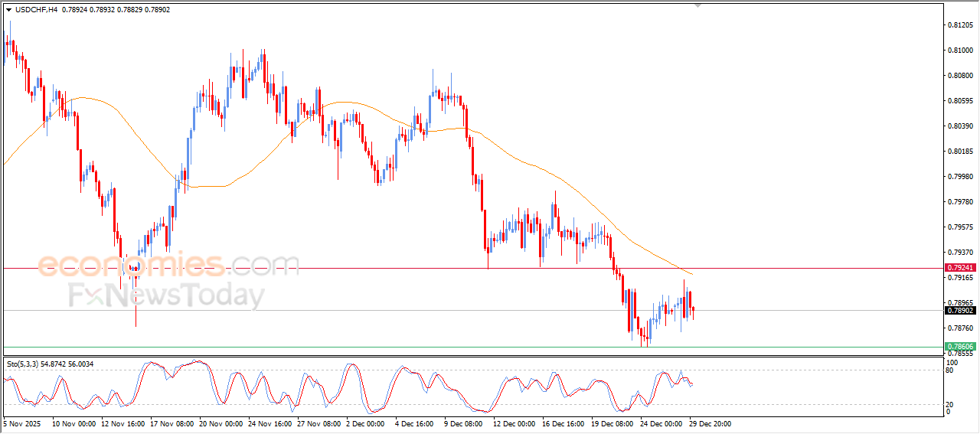
Task: Click the 80 level on stochastic scale
Action: point(950,370)
